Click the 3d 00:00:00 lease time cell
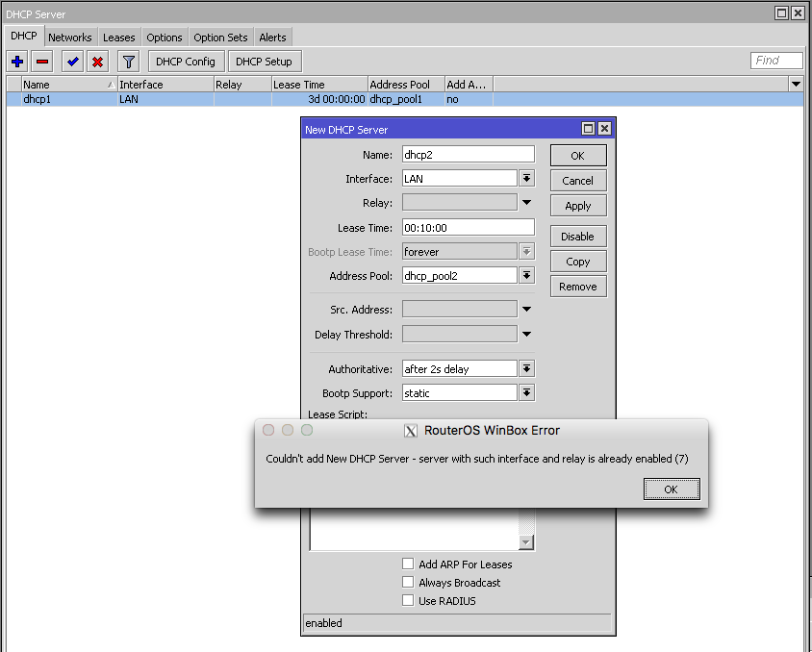812x652 pixels. (319, 99)
